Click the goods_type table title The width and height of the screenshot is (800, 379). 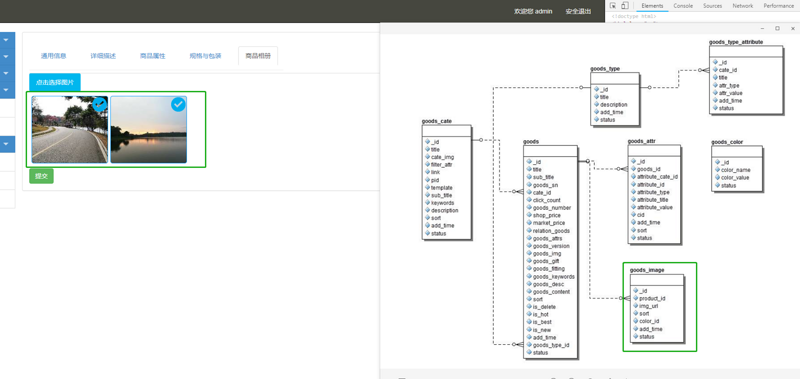(x=605, y=68)
